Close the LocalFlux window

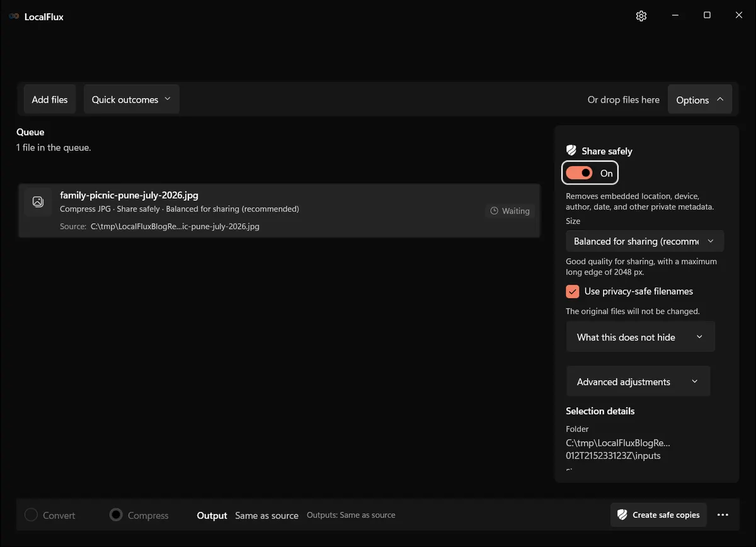pyautogui.click(x=739, y=16)
